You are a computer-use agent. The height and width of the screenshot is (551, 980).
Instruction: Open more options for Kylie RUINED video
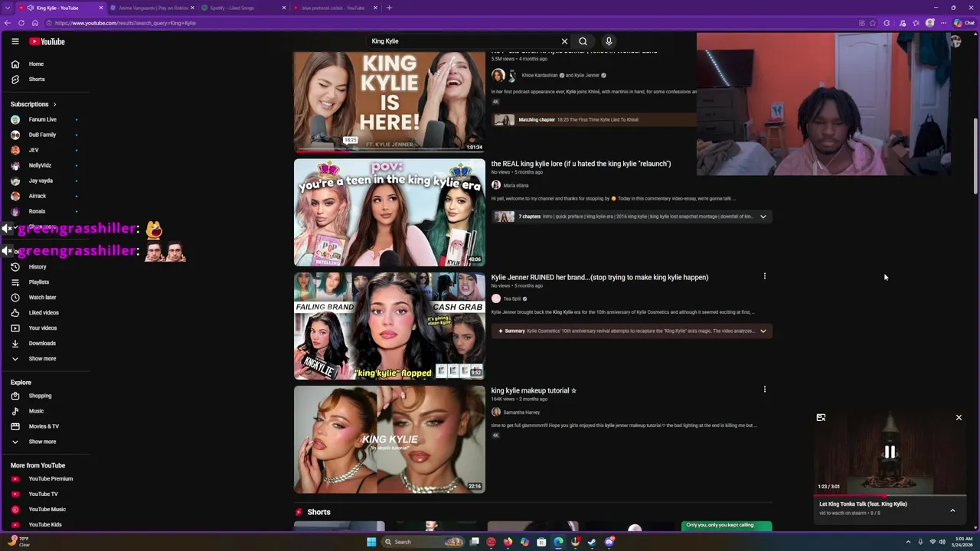(x=764, y=276)
